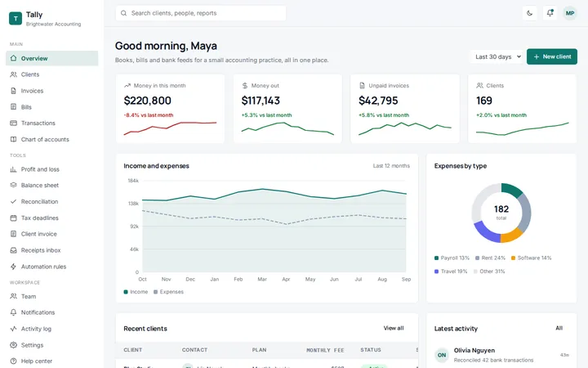Click the Activity log pulse icon
Image resolution: width=588 pixels, height=368 pixels.
14,329
